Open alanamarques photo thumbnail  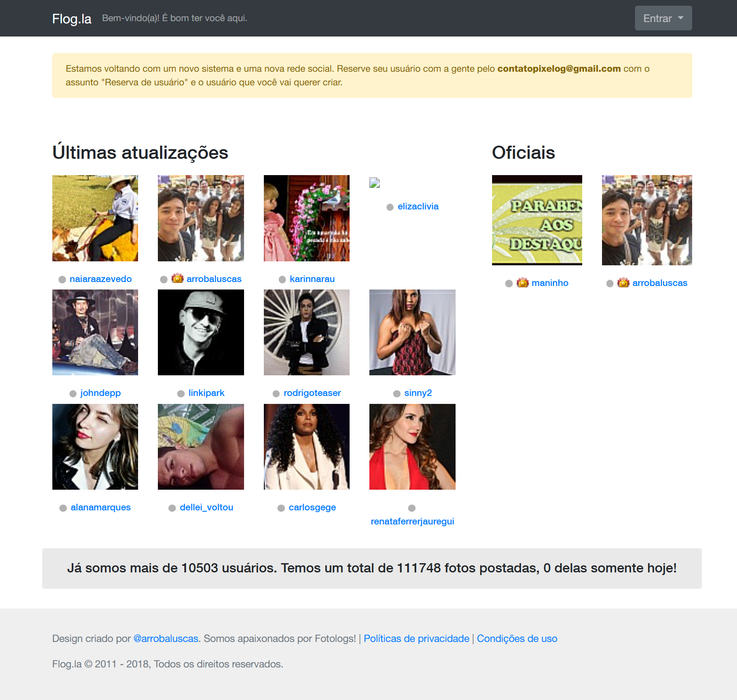pyautogui.click(x=95, y=447)
